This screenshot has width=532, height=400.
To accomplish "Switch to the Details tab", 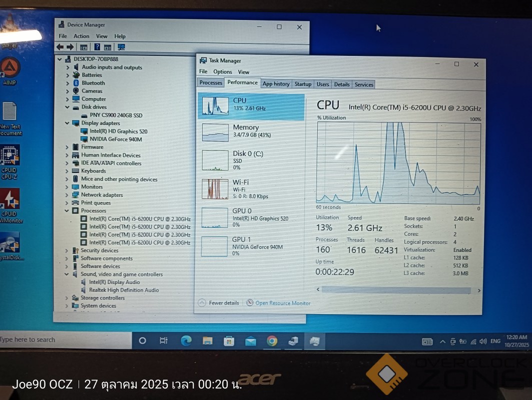I will (x=342, y=84).
